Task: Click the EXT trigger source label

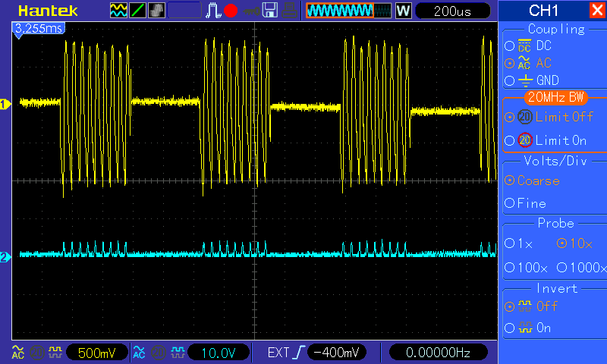Action: click(278, 353)
